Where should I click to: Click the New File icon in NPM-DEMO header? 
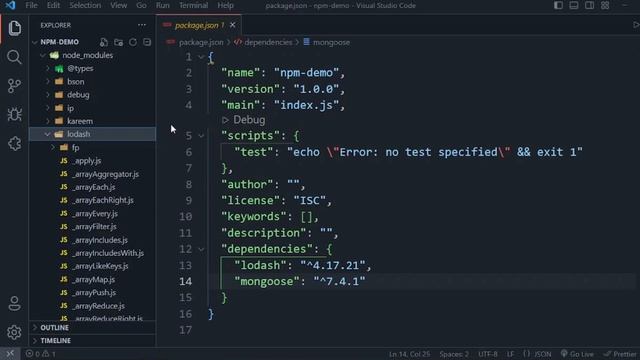click(x=104, y=42)
